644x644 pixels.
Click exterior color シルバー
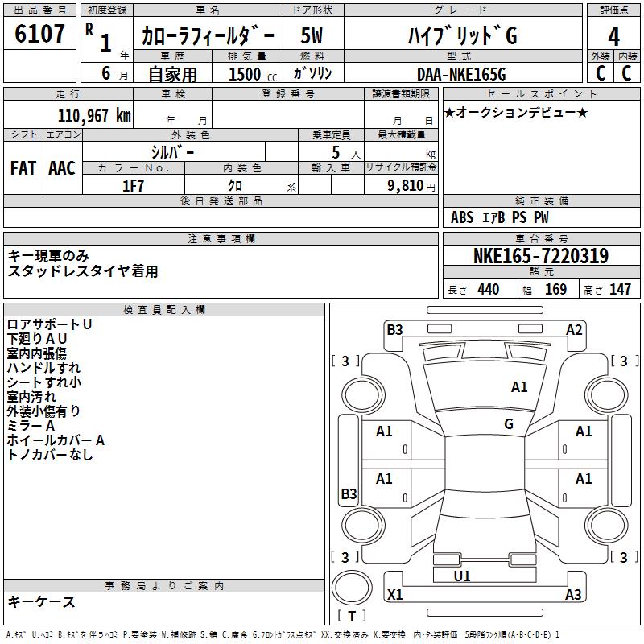[x=172, y=152]
